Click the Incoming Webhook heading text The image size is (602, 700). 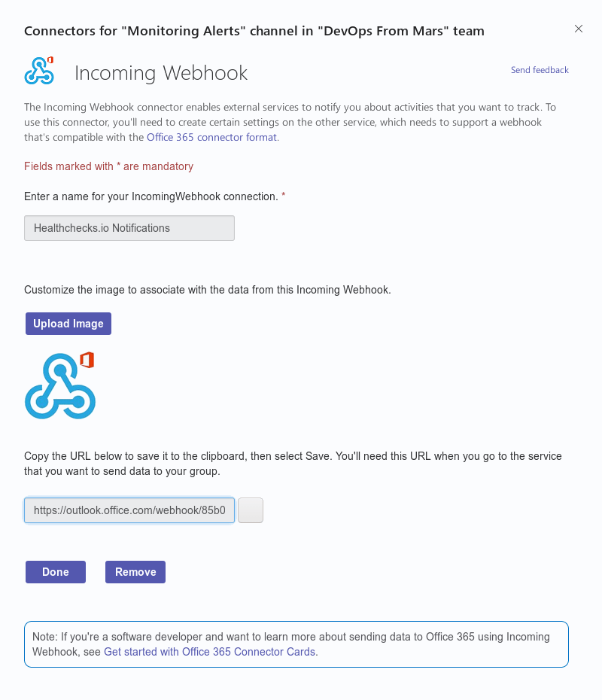(x=161, y=73)
